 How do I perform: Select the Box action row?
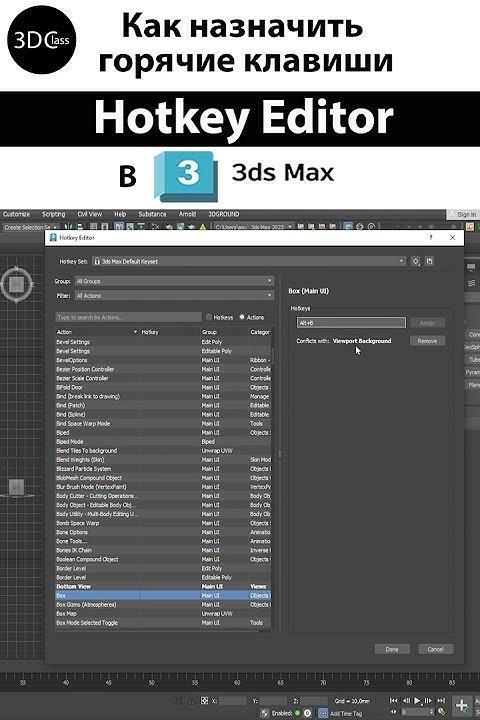(163, 596)
